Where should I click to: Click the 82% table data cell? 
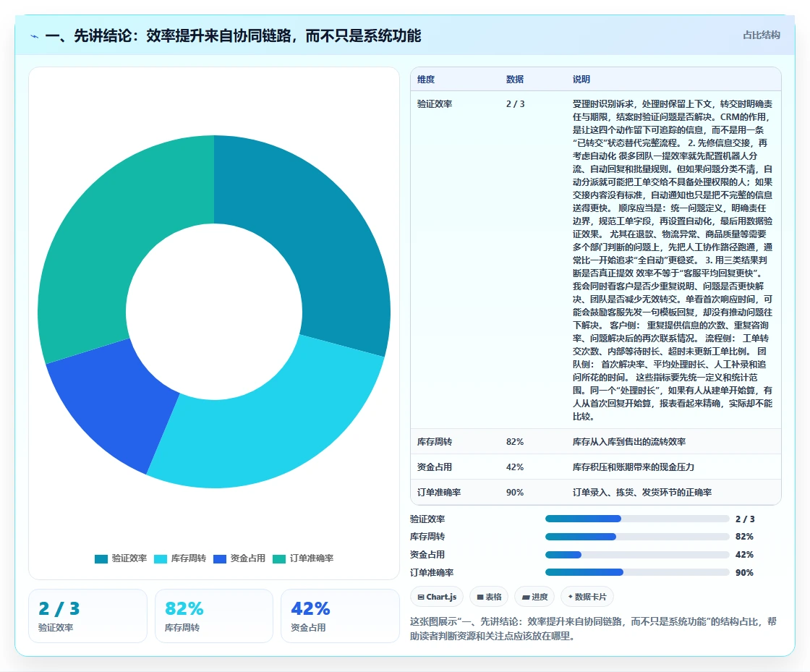pos(514,442)
